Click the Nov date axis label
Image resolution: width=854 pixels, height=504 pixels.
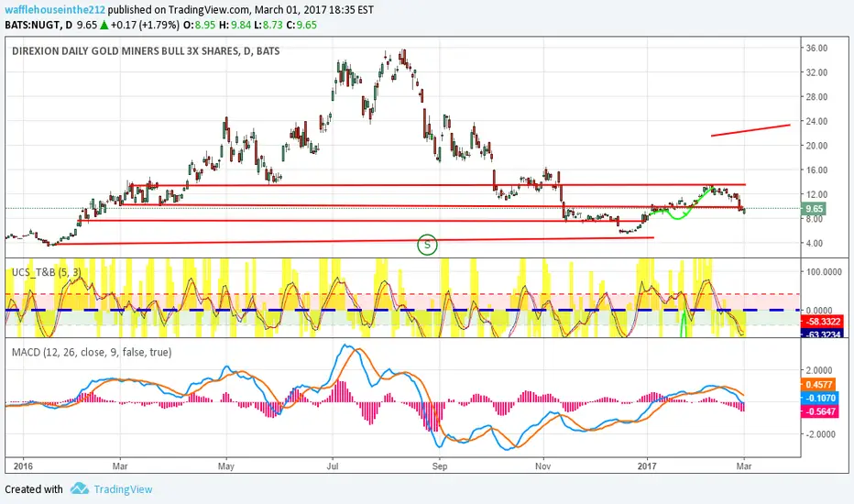[543, 466]
